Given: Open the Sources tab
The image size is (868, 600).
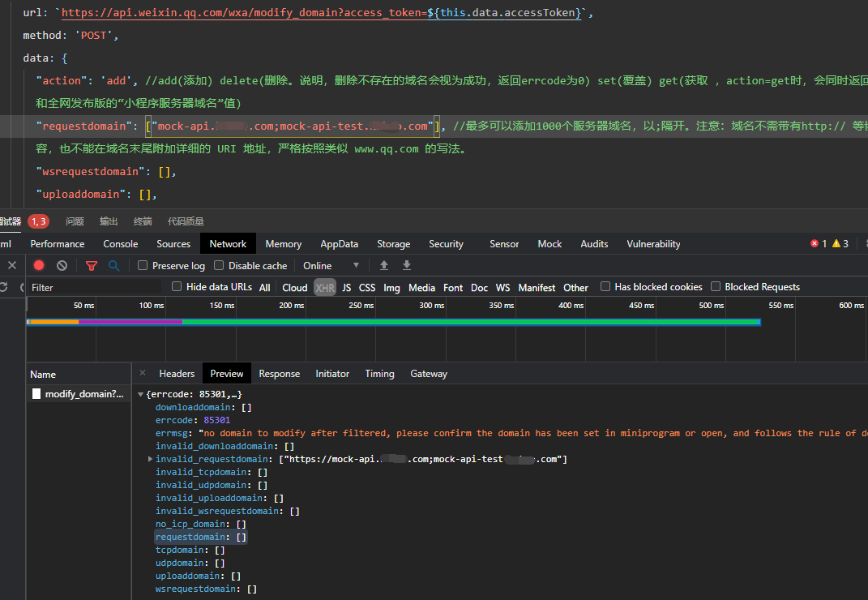Looking at the screenshot, I should 173,244.
